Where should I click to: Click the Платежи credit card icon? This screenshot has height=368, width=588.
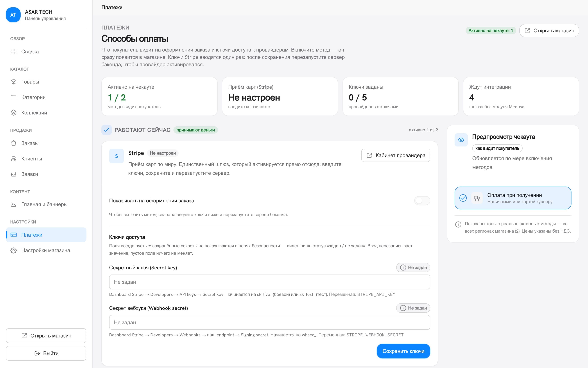14,235
